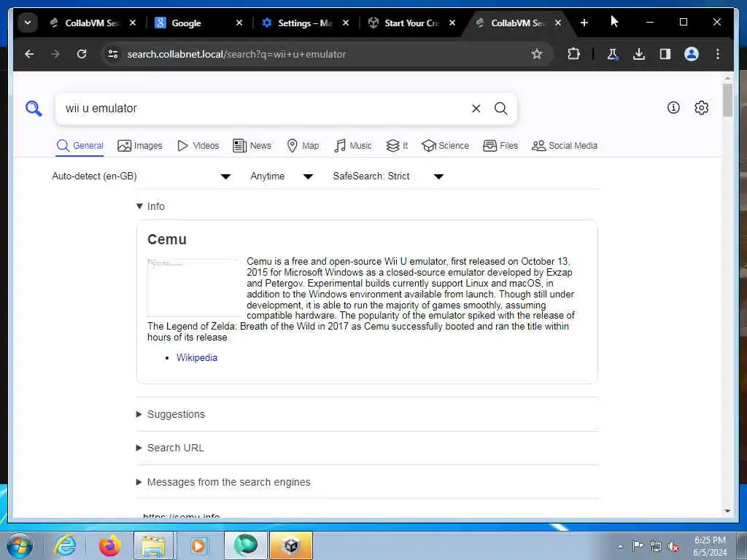
Task: Click the scrollbar down arrow
Action: 727,511
